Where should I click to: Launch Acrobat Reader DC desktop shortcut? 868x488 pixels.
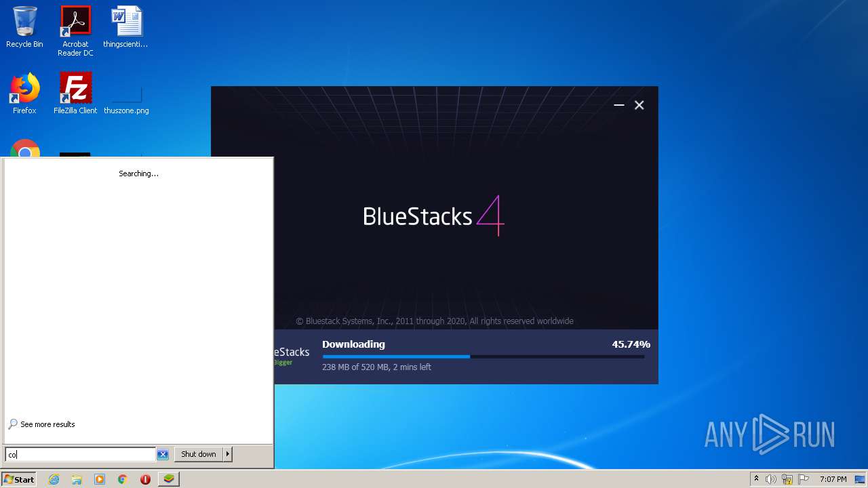(x=75, y=31)
